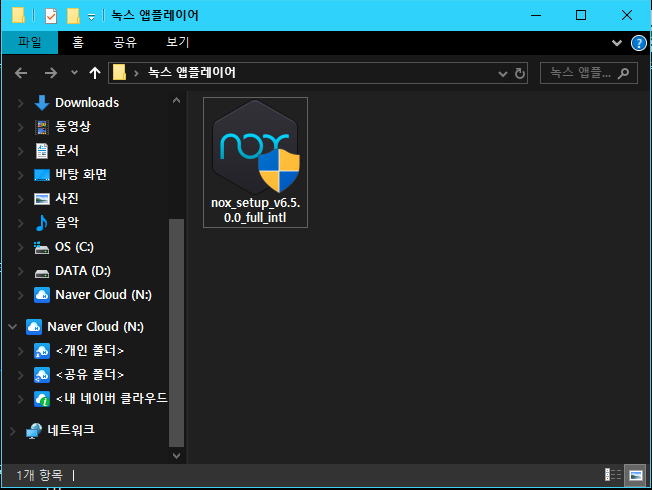652x490 pixels.
Task: Click the new folder icon in title bar
Action: [x=73, y=16]
